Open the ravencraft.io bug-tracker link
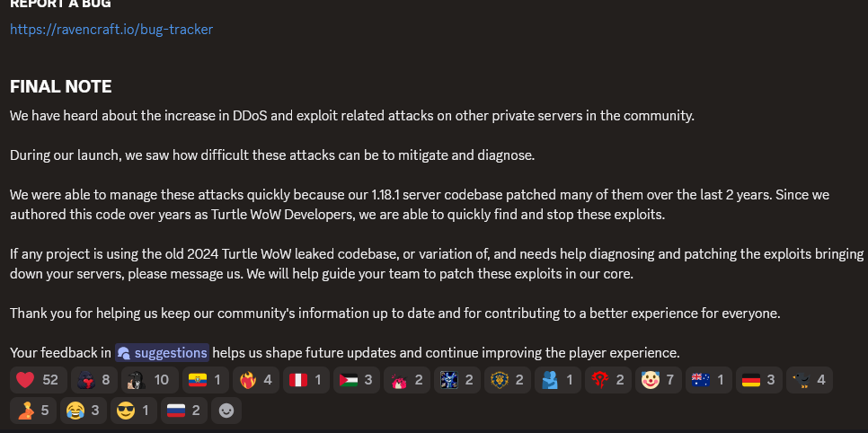The height and width of the screenshot is (433, 868). (111, 30)
